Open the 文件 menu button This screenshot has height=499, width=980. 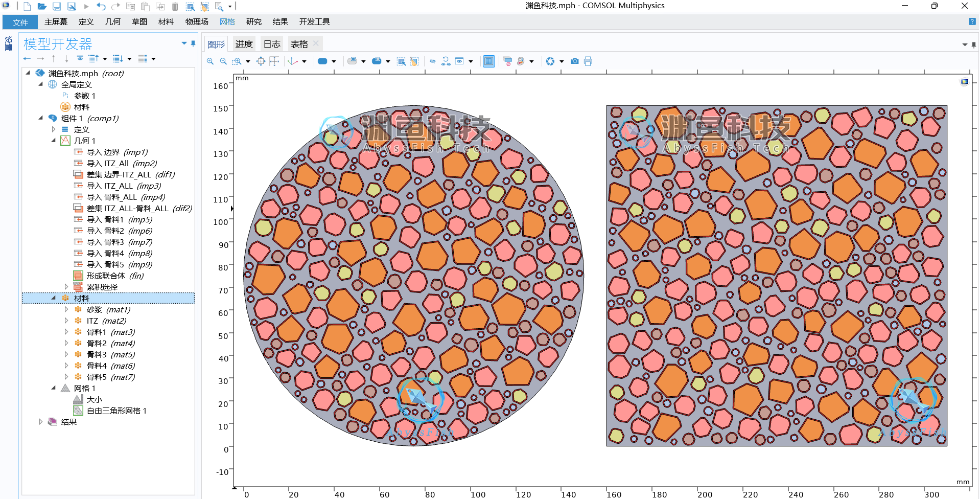click(20, 22)
